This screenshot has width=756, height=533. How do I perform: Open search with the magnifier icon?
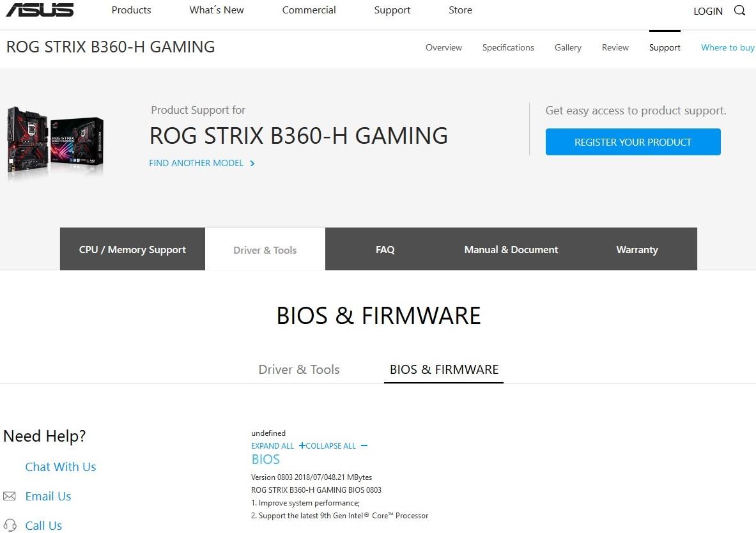739,11
